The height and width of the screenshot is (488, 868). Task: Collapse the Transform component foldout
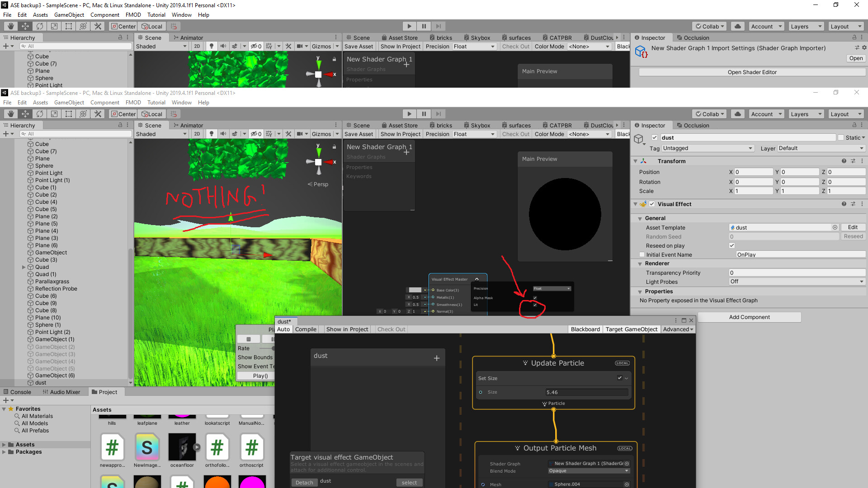click(636, 161)
